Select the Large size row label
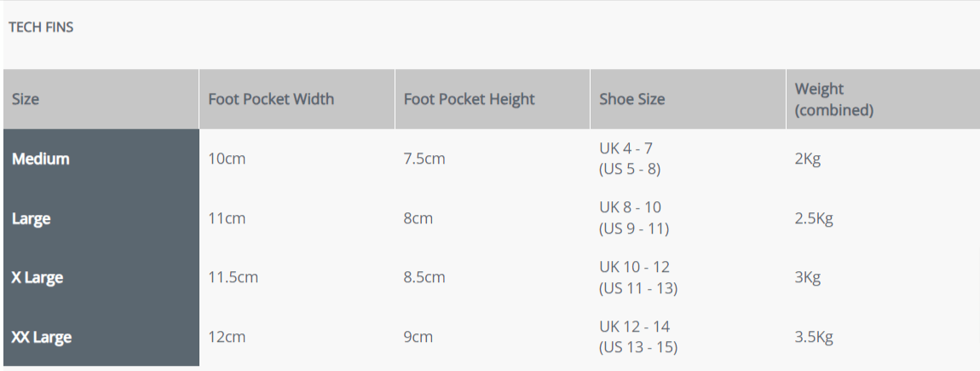The image size is (980, 371). tap(32, 218)
